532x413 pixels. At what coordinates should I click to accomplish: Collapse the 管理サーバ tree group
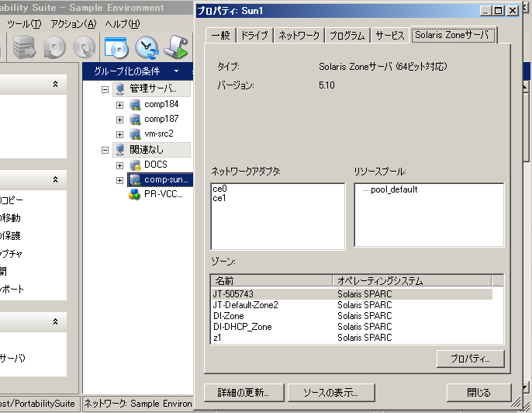pyautogui.click(x=105, y=89)
